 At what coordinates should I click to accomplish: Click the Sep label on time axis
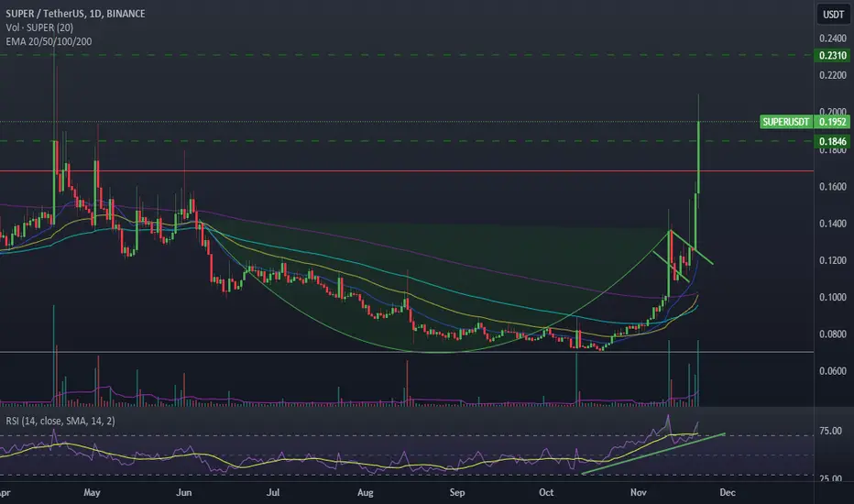click(457, 493)
